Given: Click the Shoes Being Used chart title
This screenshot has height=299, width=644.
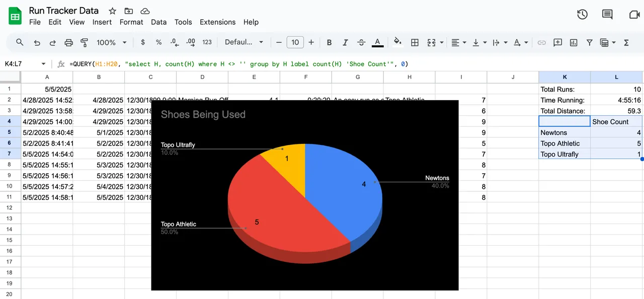Looking at the screenshot, I should [x=203, y=114].
